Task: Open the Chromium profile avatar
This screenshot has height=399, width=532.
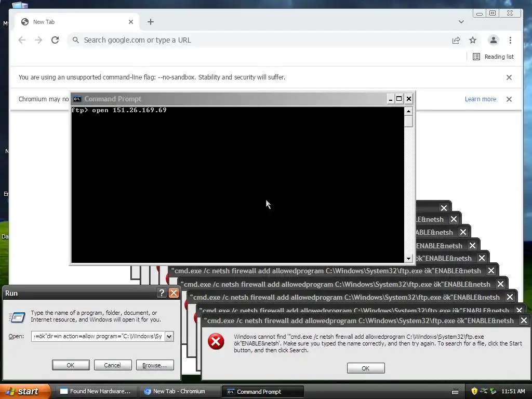Action: point(494,40)
